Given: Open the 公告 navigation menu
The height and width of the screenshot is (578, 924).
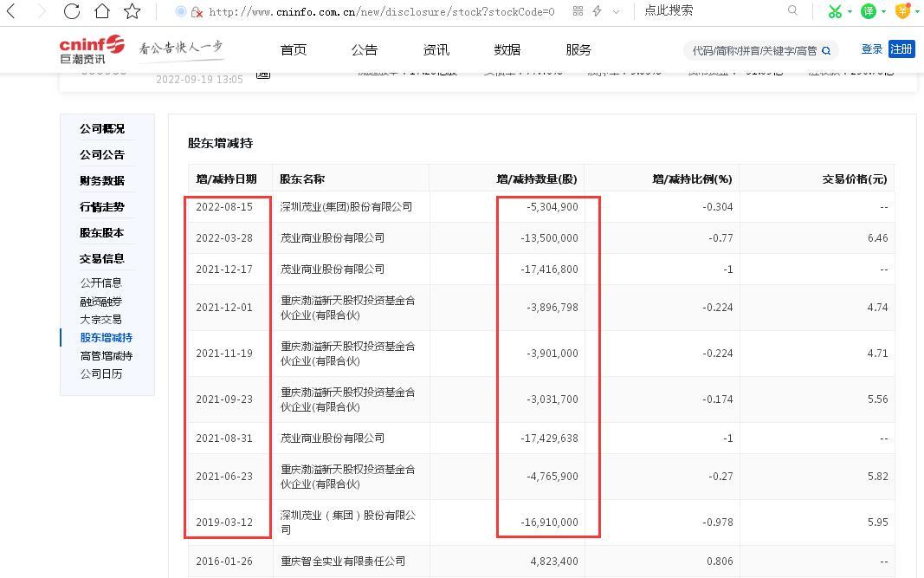Looking at the screenshot, I should pyautogui.click(x=365, y=50).
